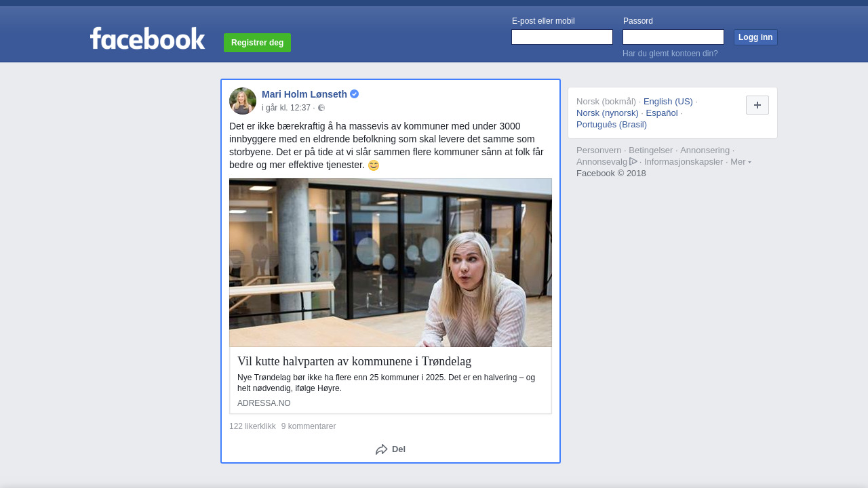Open article headline Vil kutte halvparten av kommunene
This screenshot has height=488, width=868.
click(x=354, y=361)
